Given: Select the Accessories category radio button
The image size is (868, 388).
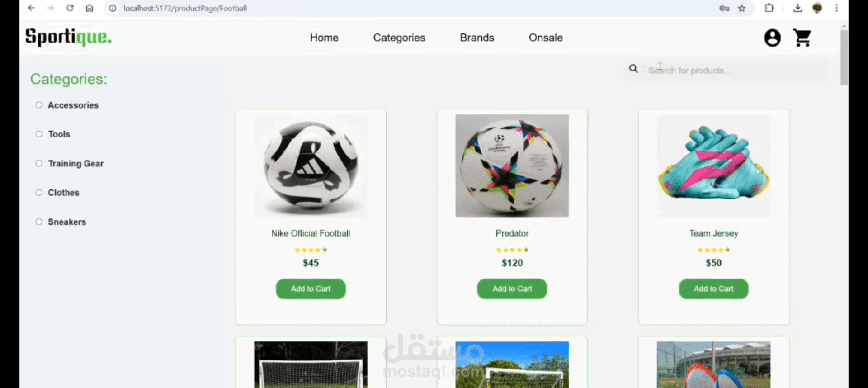Looking at the screenshot, I should click(39, 105).
